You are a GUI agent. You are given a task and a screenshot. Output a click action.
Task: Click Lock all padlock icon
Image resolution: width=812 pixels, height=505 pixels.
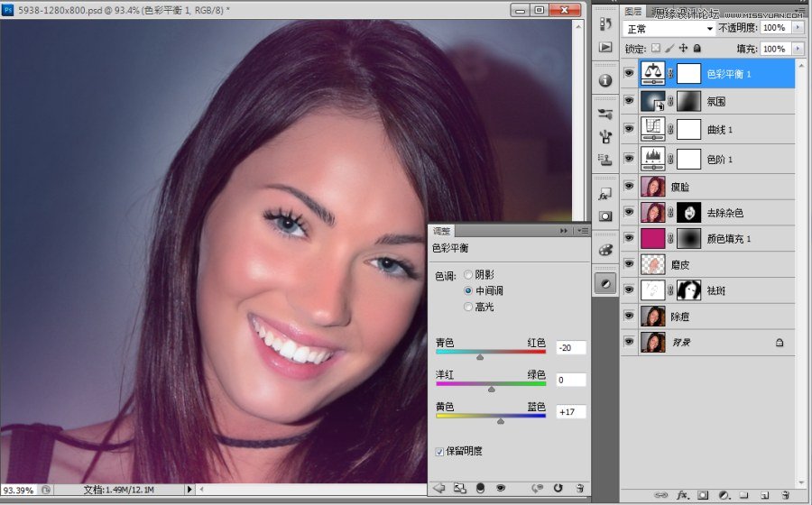pos(697,48)
